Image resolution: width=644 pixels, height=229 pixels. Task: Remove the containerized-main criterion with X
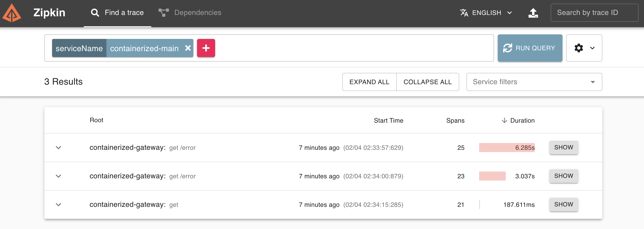click(188, 48)
